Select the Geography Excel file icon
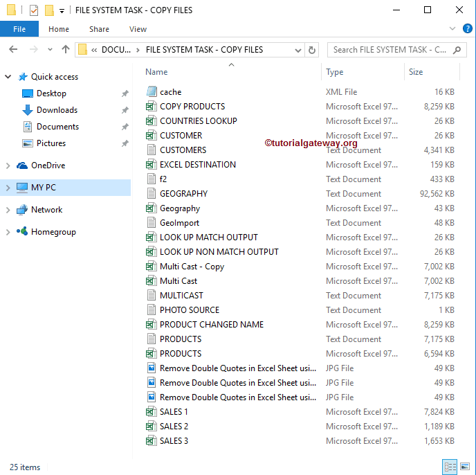 [x=152, y=208]
